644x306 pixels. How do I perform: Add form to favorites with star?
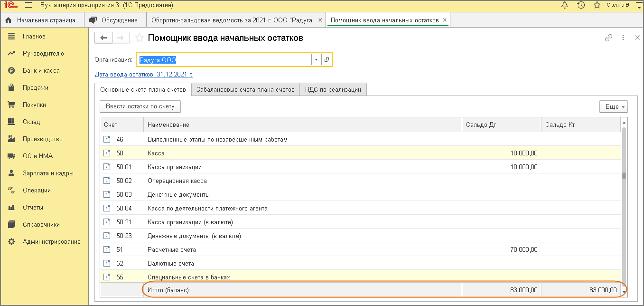140,38
